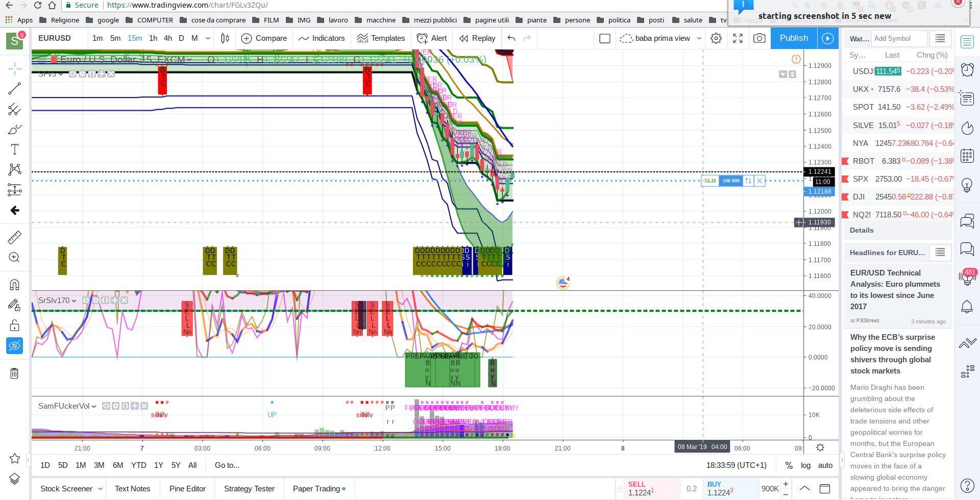This screenshot has width=980, height=500.
Task: Open the Strategy Tester tab
Action: pos(249,489)
